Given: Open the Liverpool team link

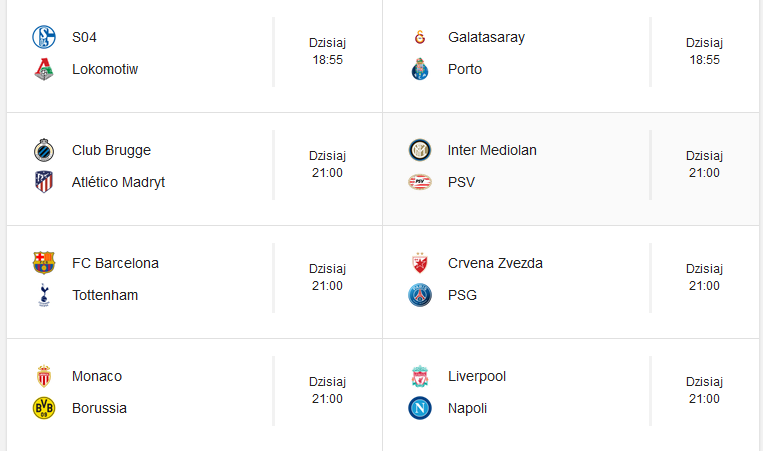Looking at the screenshot, I should click(477, 377).
